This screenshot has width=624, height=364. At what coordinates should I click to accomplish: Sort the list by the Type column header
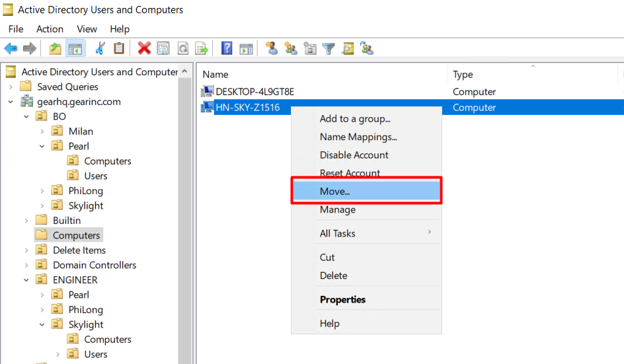tap(463, 75)
